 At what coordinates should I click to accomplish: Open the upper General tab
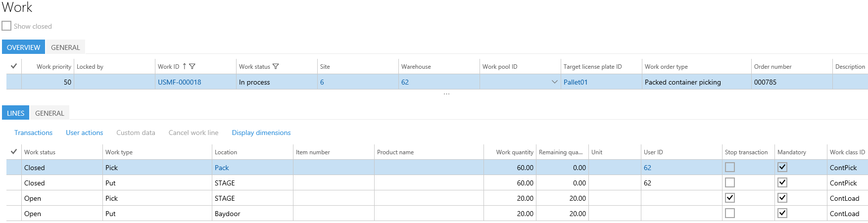pos(65,47)
